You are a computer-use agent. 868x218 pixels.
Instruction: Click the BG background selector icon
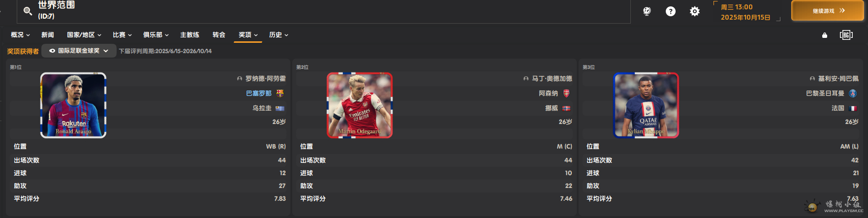click(x=846, y=35)
